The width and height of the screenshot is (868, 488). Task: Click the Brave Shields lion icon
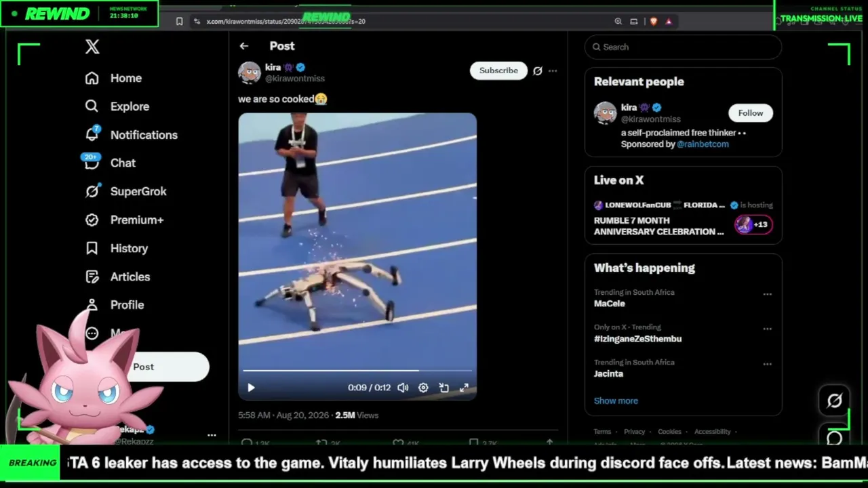pos(654,22)
